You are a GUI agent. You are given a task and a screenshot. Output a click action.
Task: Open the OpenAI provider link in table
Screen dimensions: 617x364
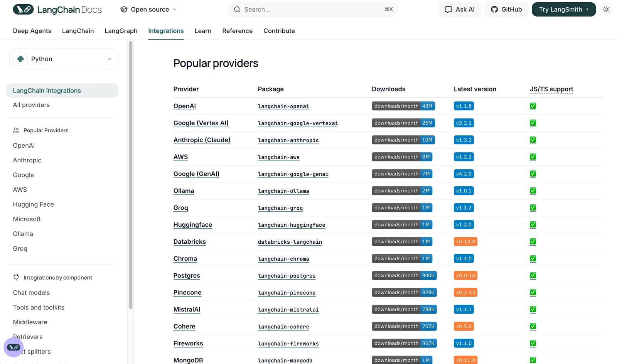pos(185,106)
